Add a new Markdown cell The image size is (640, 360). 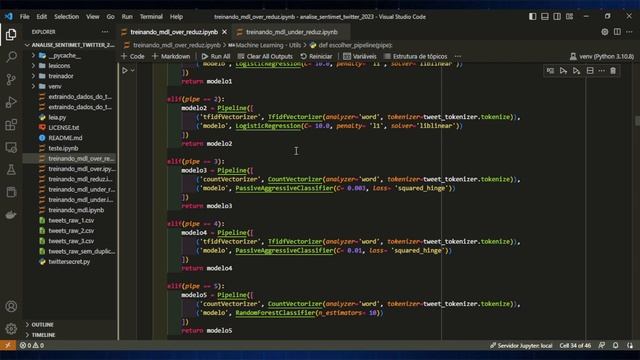click(171, 56)
